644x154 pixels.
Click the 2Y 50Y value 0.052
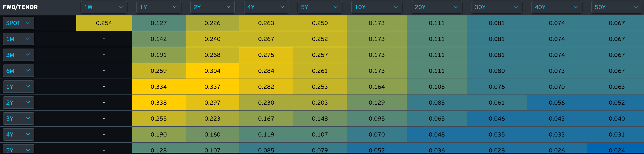(x=617, y=103)
